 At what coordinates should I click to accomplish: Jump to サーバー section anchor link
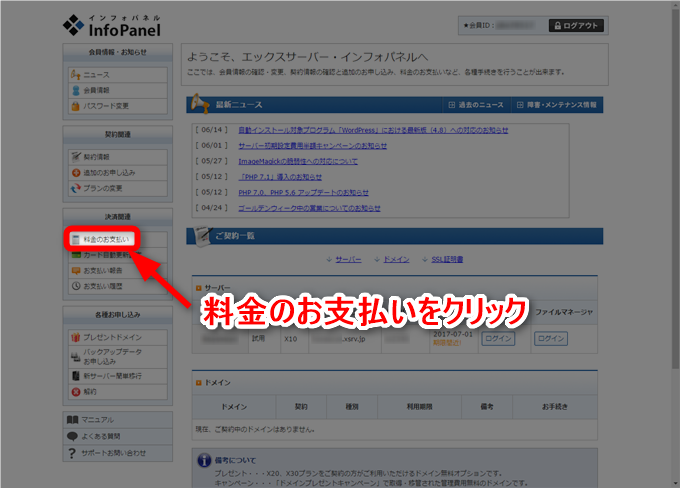click(x=348, y=259)
